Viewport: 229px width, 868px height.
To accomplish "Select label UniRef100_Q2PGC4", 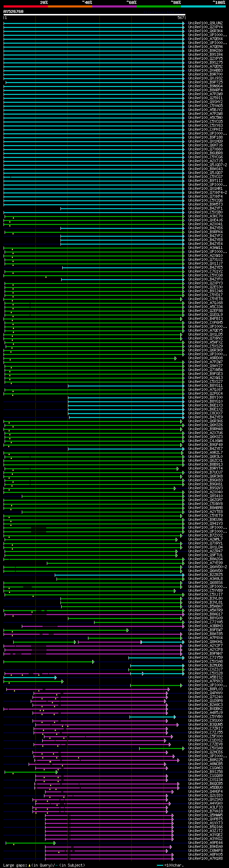I will [x=205, y=394].
